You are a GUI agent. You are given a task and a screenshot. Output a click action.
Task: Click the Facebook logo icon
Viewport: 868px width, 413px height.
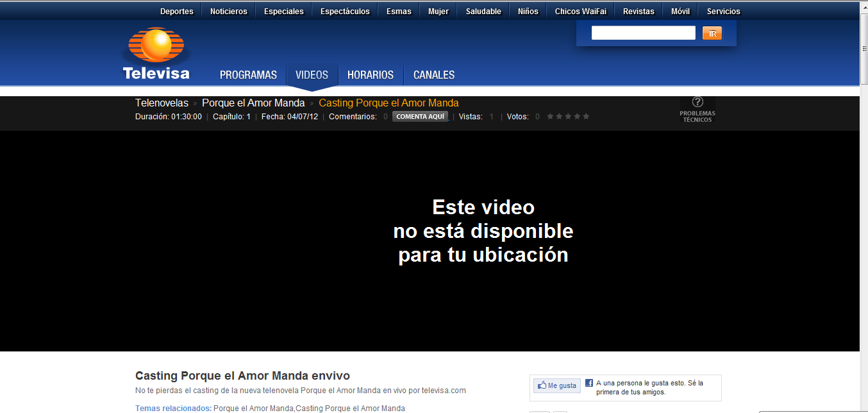click(x=589, y=383)
